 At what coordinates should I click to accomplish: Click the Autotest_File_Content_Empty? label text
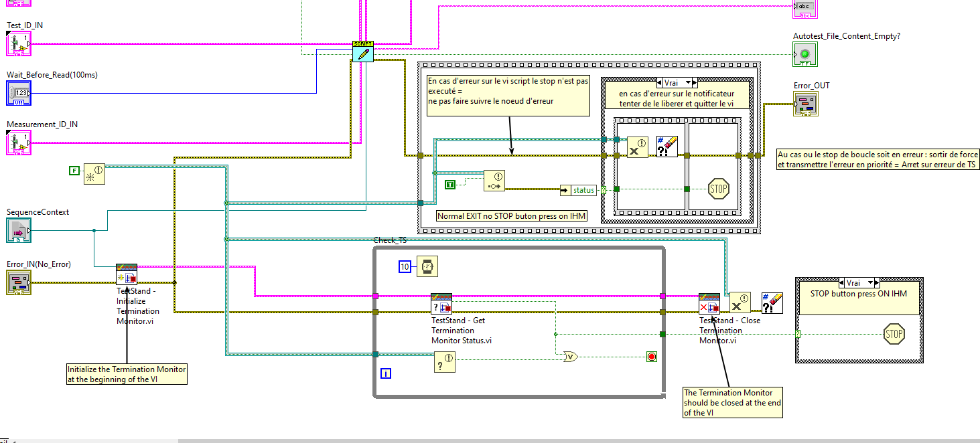(847, 36)
